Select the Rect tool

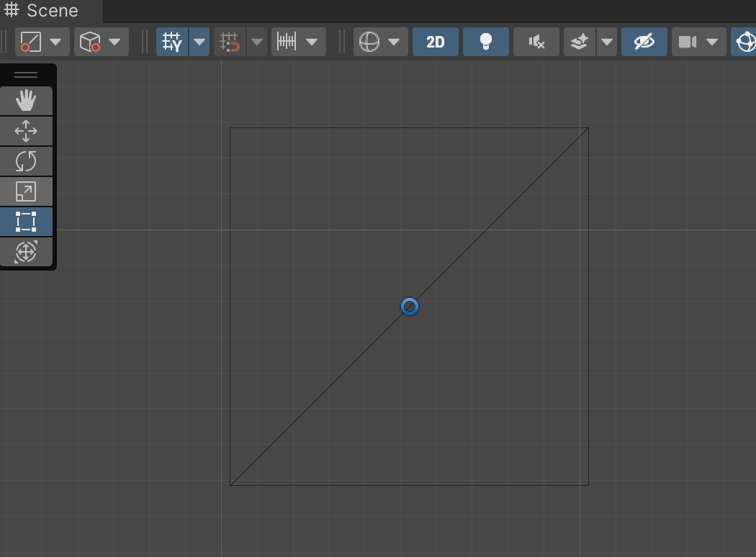(26, 222)
